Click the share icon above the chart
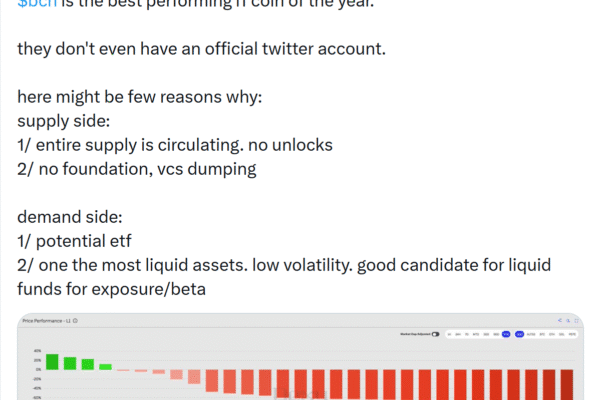This screenshot has width=600, height=400. click(559, 320)
